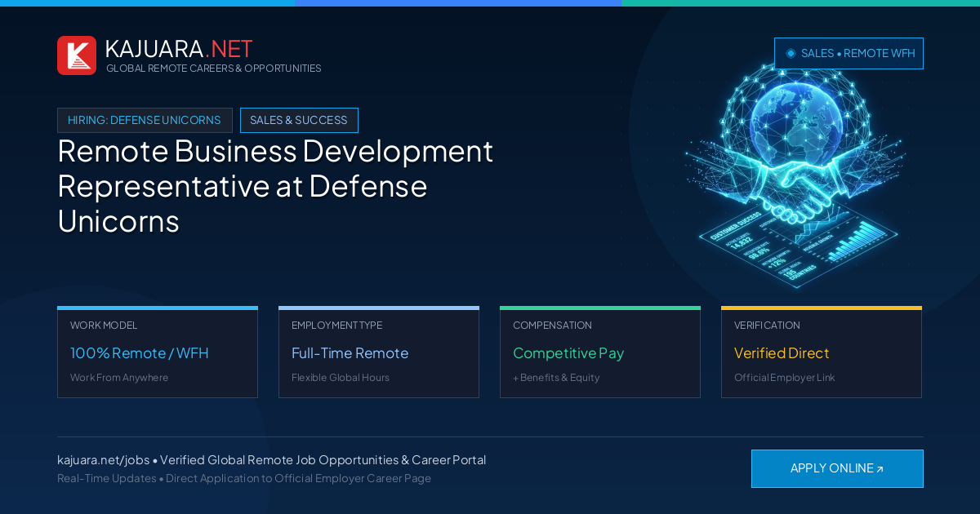Click the 'Global Remote Careers & Opportunities' tagline

click(214, 69)
